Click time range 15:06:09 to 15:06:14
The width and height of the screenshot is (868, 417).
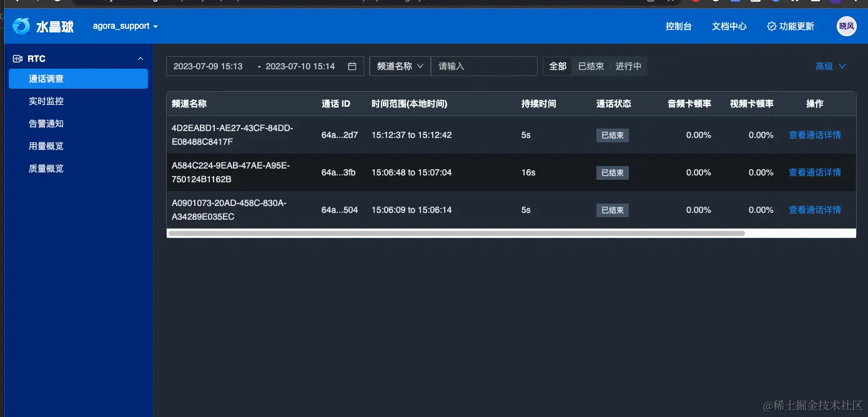[x=412, y=210]
